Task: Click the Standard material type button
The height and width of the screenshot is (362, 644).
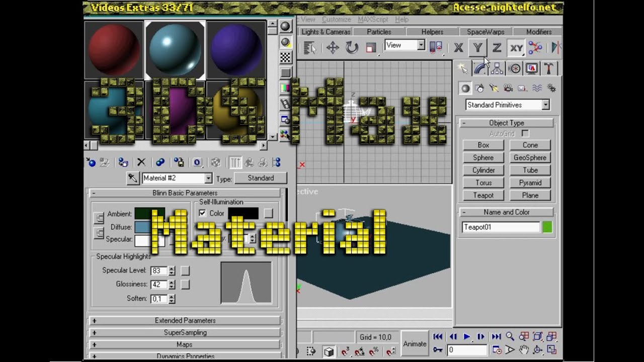Action: [261, 178]
